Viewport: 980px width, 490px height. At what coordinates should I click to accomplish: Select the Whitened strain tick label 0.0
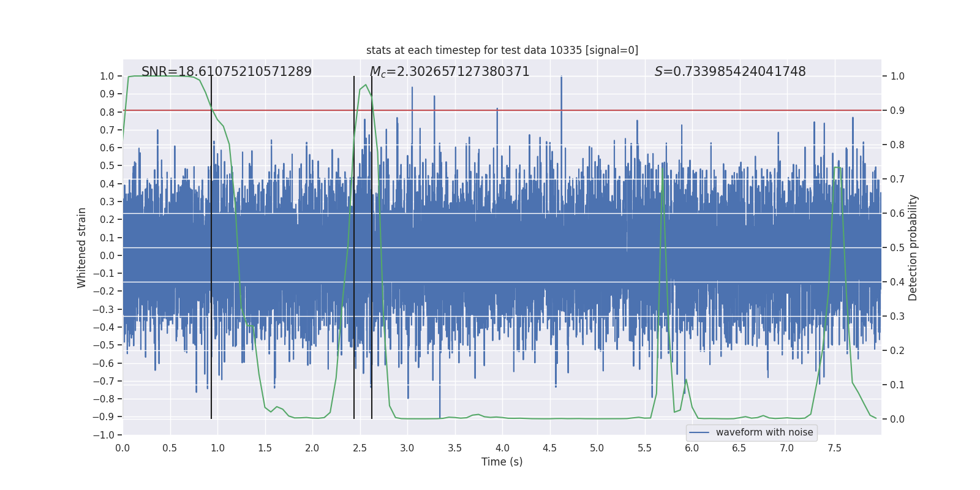tap(107, 255)
